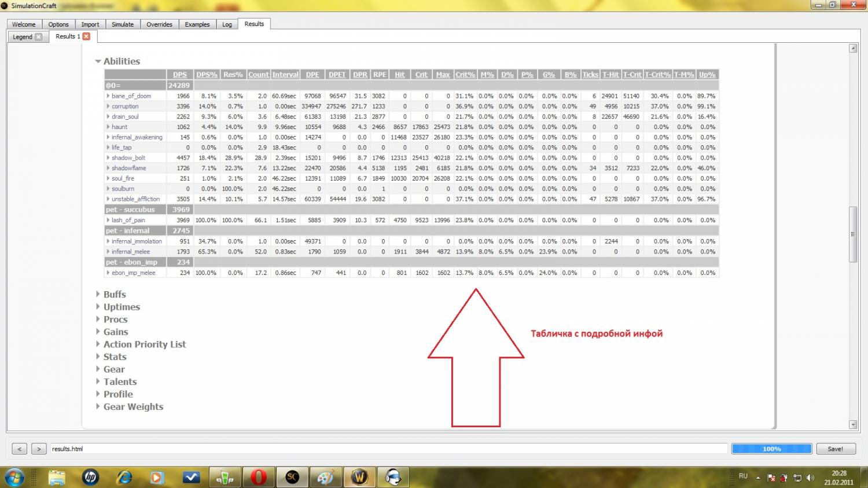This screenshot has height=488, width=868.
Task: Expand the Stats section
Action: coord(98,357)
